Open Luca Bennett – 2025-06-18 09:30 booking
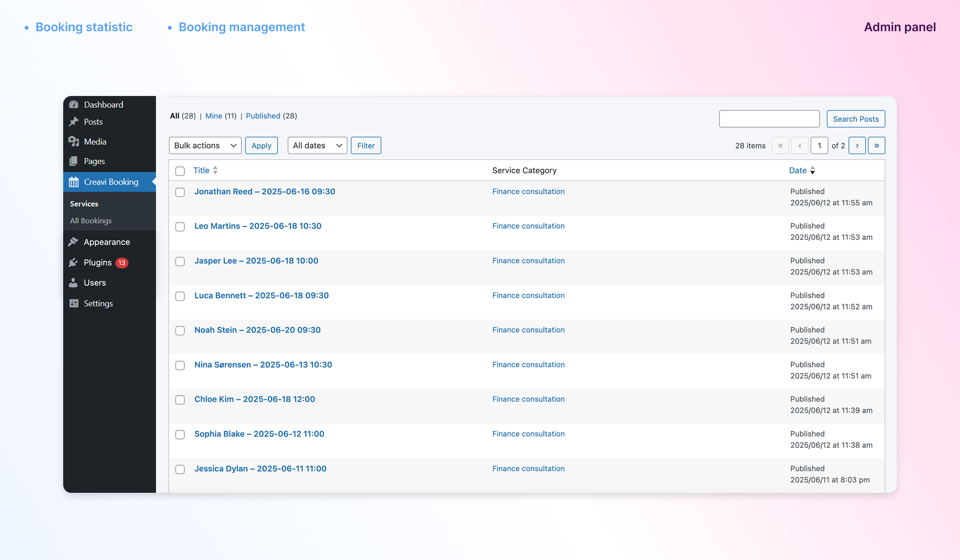The height and width of the screenshot is (560, 960). 262,295
